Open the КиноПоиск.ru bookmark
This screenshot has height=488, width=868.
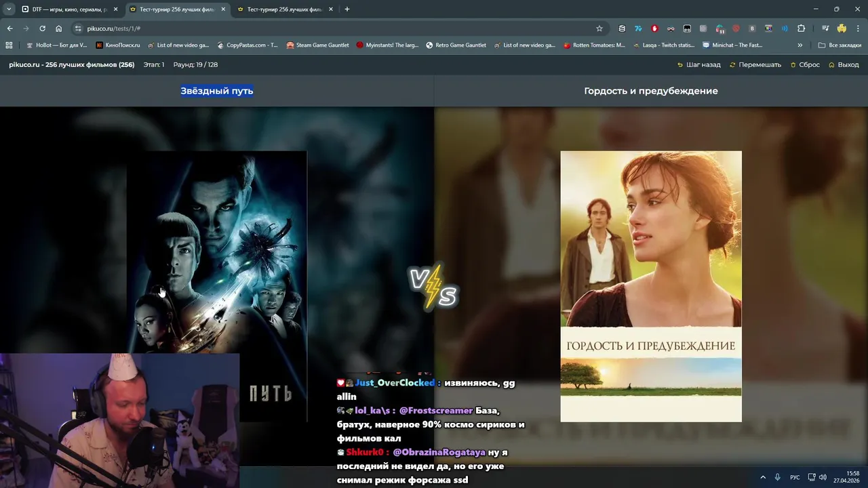point(118,45)
